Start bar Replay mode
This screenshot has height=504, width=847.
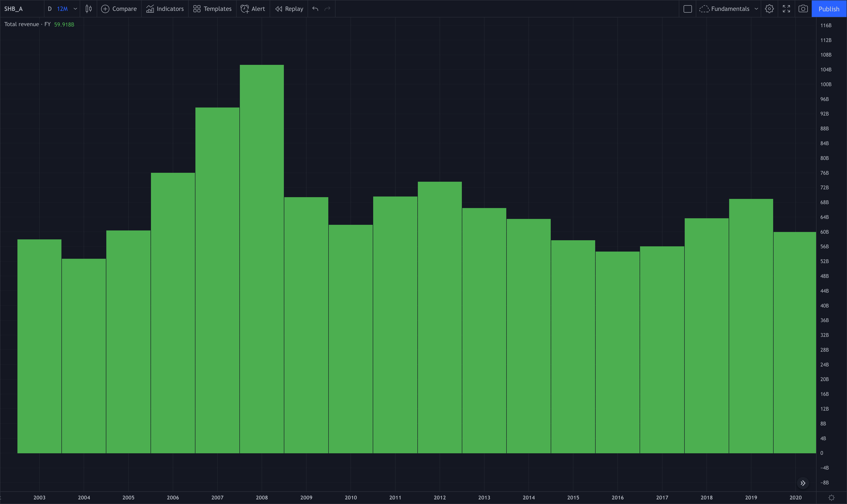click(x=289, y=9)
